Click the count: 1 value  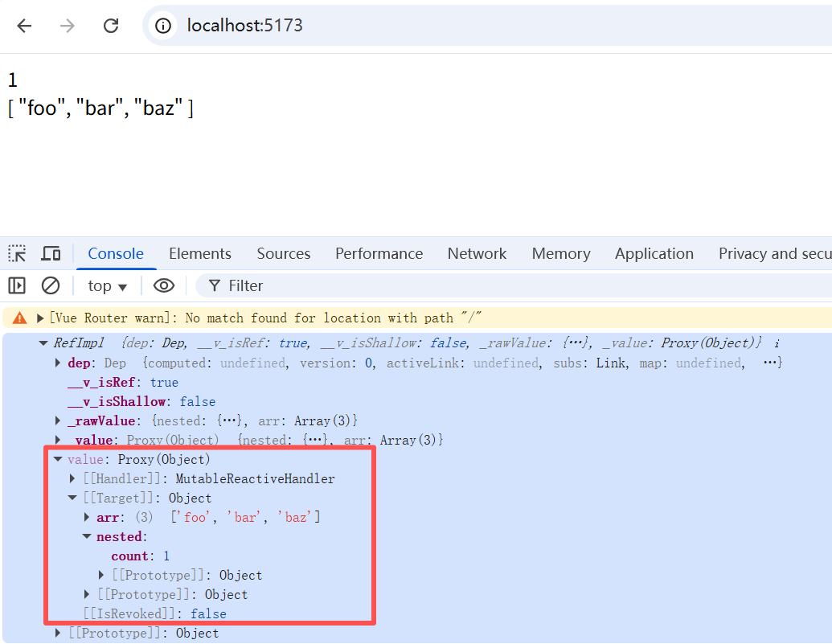(x=166, y=556)
